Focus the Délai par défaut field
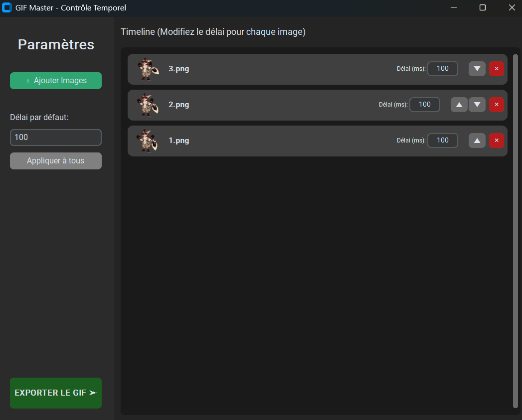The height and width of the screenshot is (420, 522). 56,137
